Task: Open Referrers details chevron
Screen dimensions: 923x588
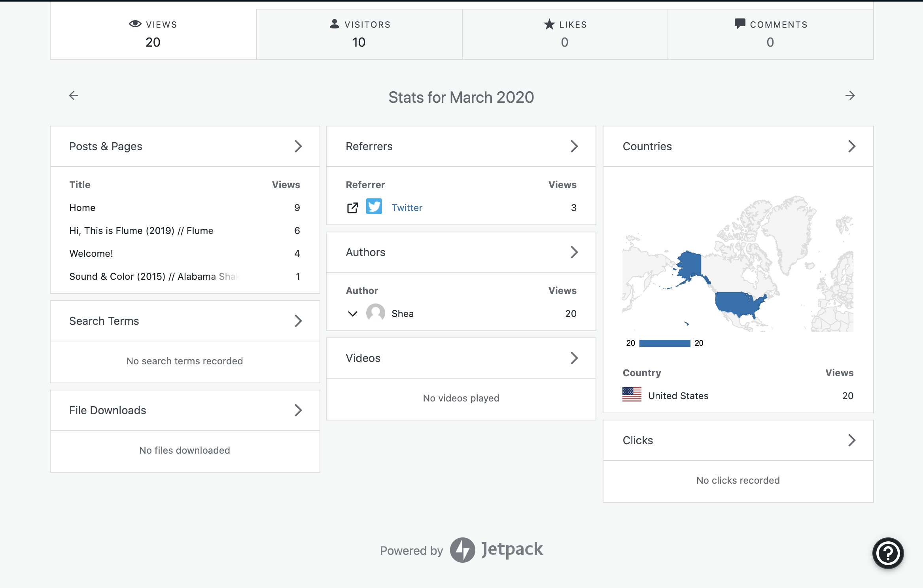Action: pyautogui.click(x=574, y=147)
